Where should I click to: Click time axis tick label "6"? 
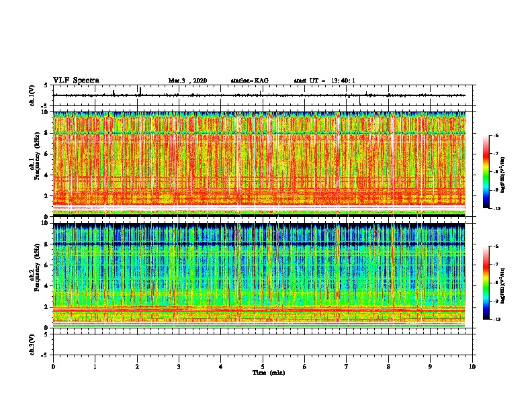305,367
